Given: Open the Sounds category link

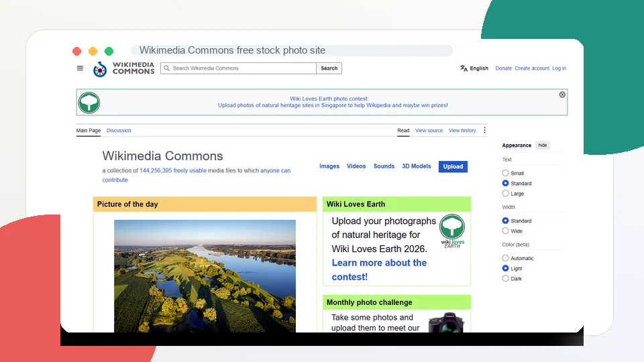Looking at the screenshot, I should 384,166.
